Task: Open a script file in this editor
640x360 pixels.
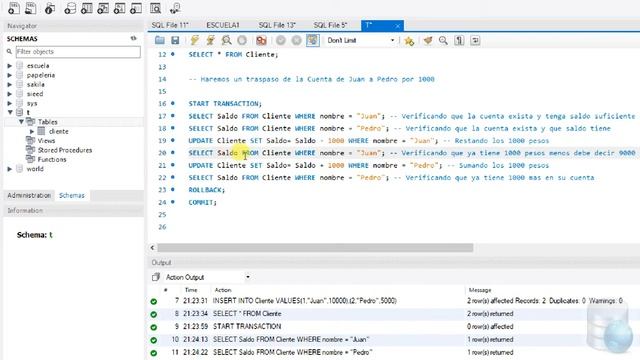Action: coord(160,40)
